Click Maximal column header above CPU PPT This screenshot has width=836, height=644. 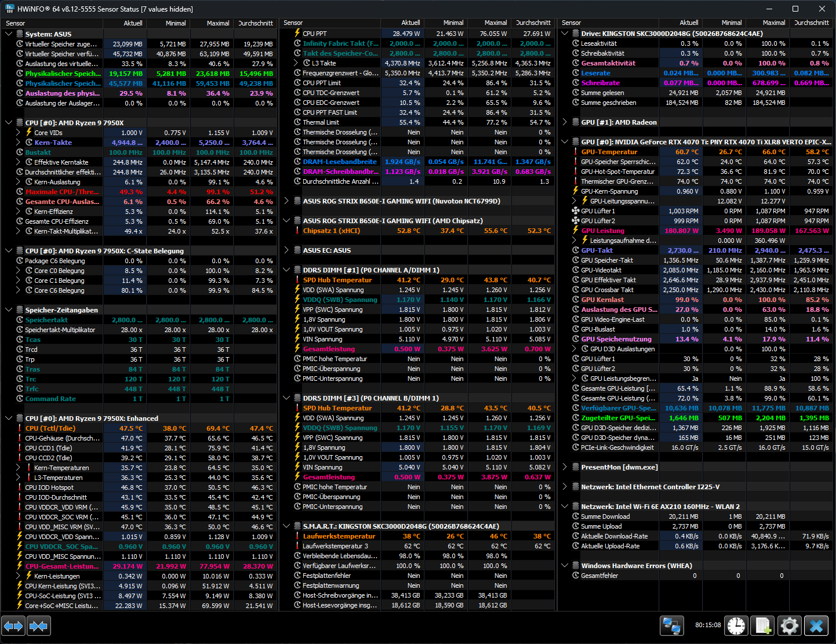(x=489, y=23)
